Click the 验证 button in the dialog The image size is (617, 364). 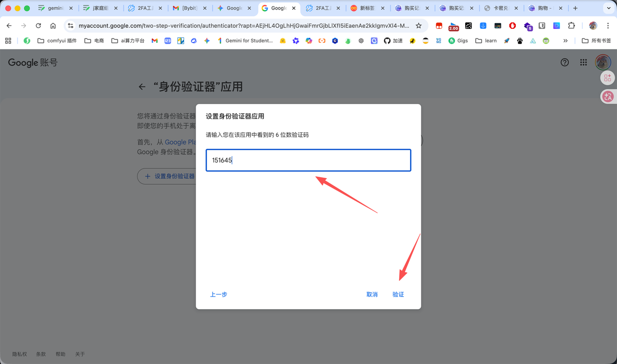398,294
